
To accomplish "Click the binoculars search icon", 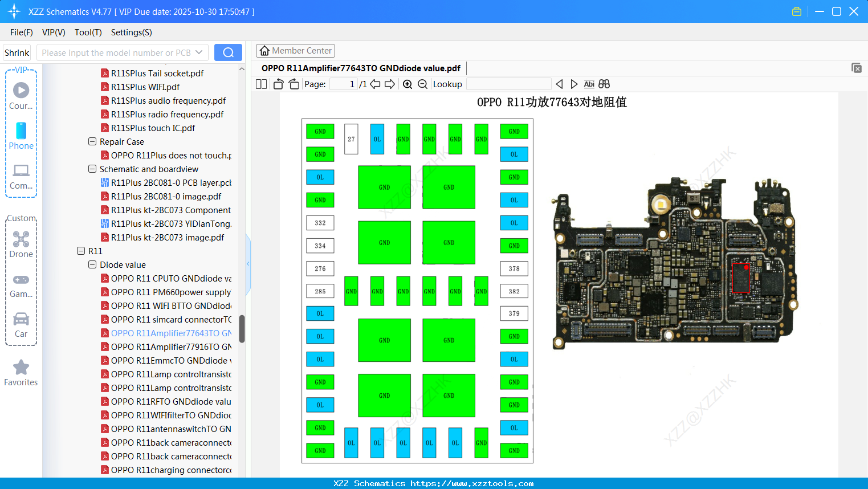I will [604, 84].
